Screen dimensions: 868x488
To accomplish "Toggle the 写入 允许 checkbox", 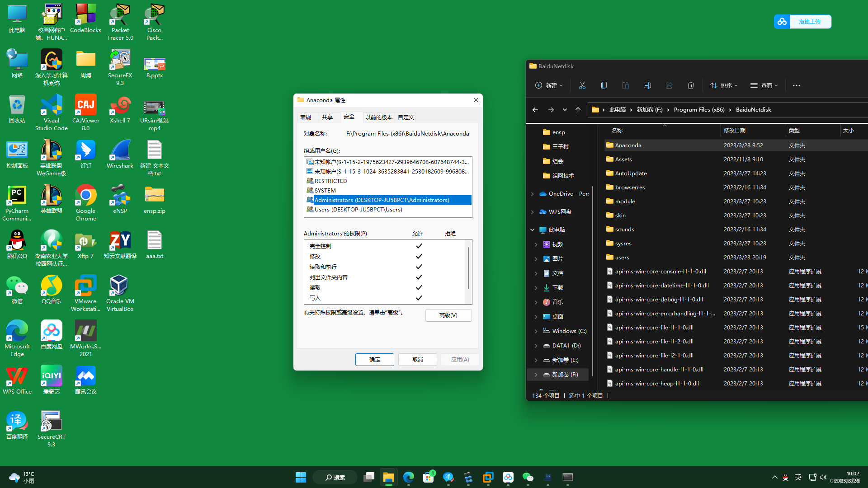I will [419, 298].
